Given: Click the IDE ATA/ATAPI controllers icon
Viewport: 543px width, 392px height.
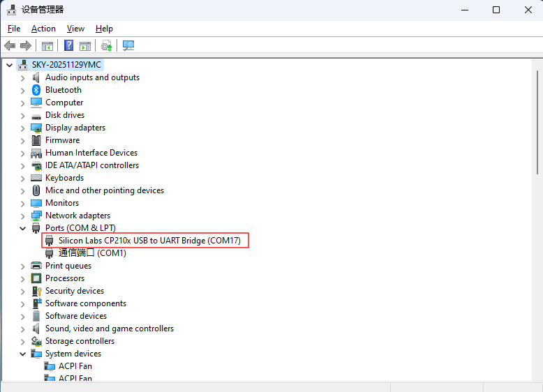Looking at the screenshot, I should point(36,166).
